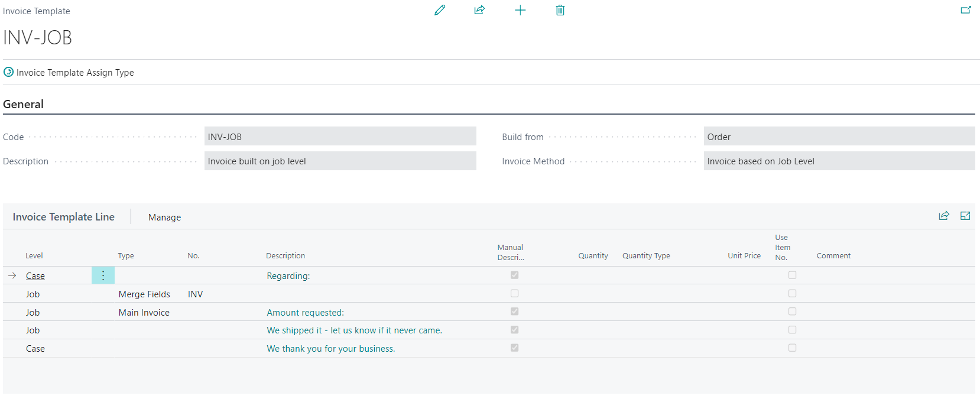
Task: Click the trash delete icon
Action: 560,10
